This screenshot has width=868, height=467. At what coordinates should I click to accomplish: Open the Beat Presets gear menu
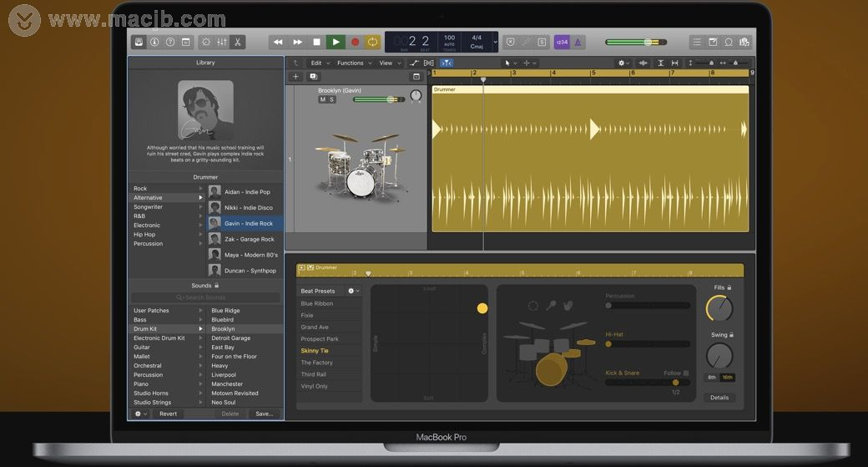point(353,291)
